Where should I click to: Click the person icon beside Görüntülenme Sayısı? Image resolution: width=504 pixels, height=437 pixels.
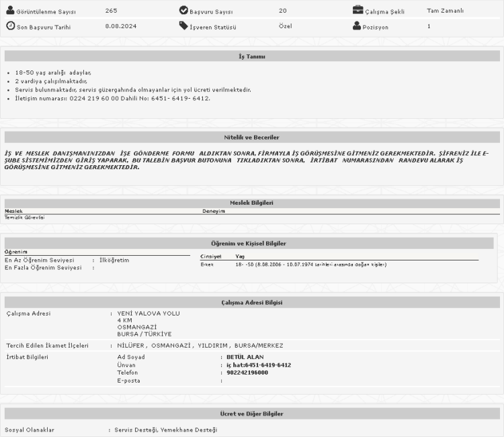(x=10, y=11)
